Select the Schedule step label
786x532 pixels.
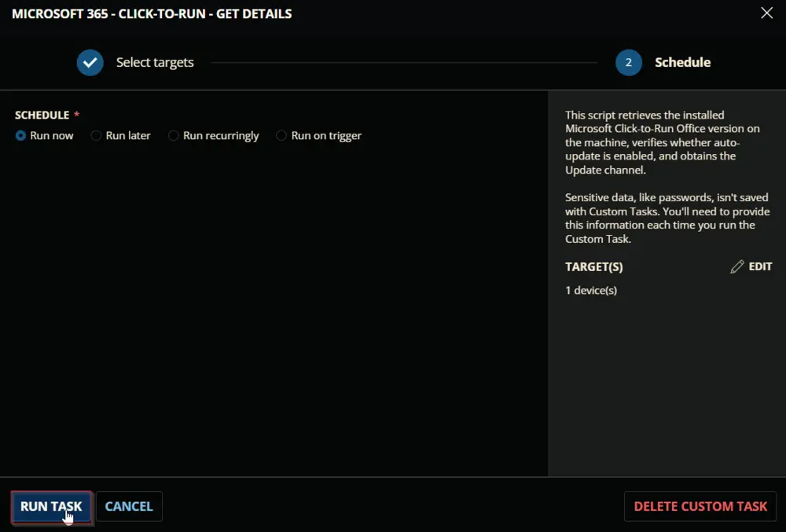[683, 63]
